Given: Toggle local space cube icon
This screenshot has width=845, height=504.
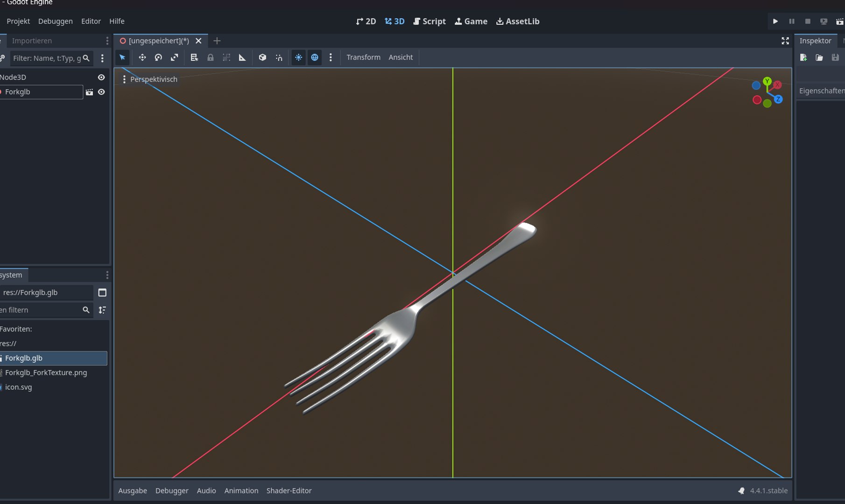Looking at the screenshot, I should pos(262,57).
